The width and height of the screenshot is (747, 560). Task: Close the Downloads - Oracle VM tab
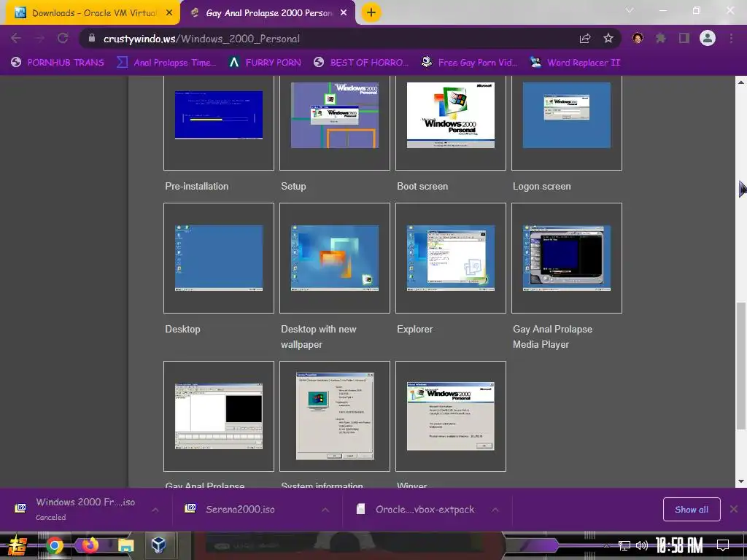(169, 13)
